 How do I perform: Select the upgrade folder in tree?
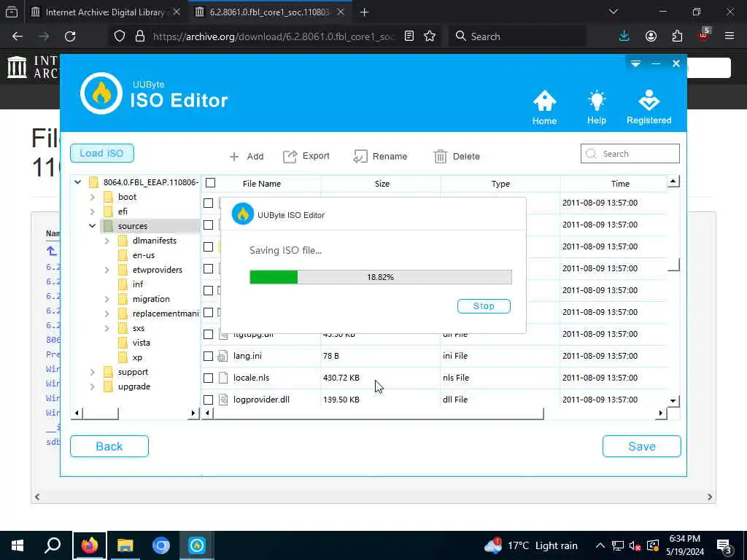point(134,386)
